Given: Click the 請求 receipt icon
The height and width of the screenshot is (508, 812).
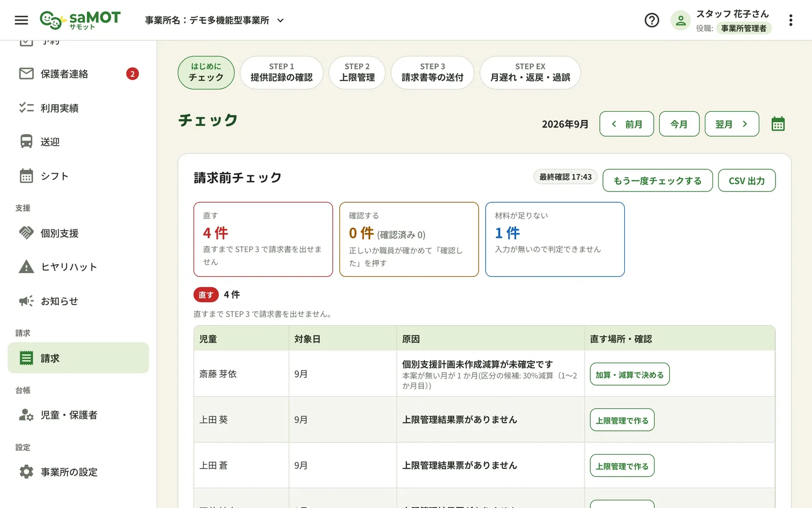Looking at the screenshot, I should coord(26,358).
